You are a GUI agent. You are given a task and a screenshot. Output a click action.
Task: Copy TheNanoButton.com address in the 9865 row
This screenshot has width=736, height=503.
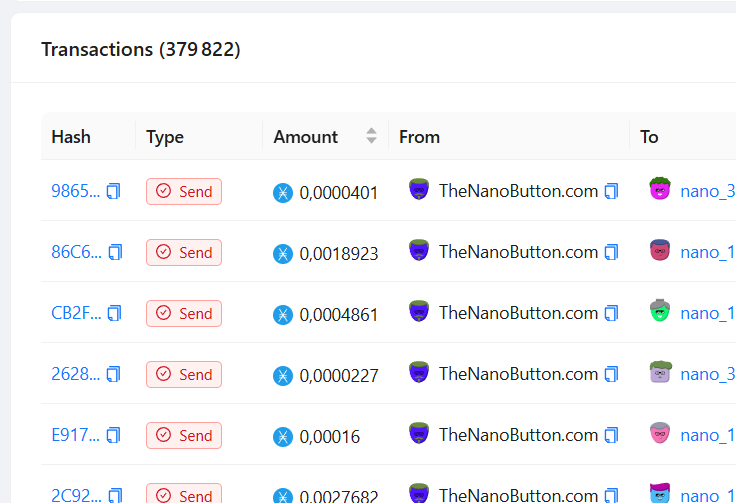tap(611, 191)
